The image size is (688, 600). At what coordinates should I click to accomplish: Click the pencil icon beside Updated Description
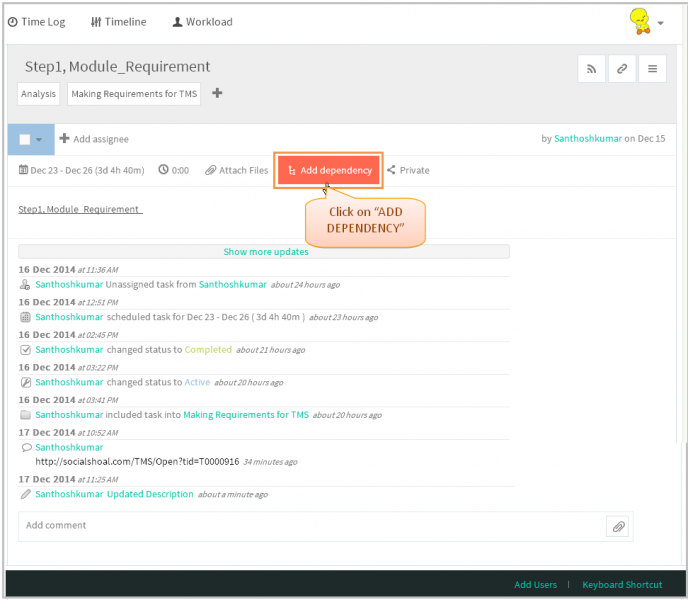point(25,494)
